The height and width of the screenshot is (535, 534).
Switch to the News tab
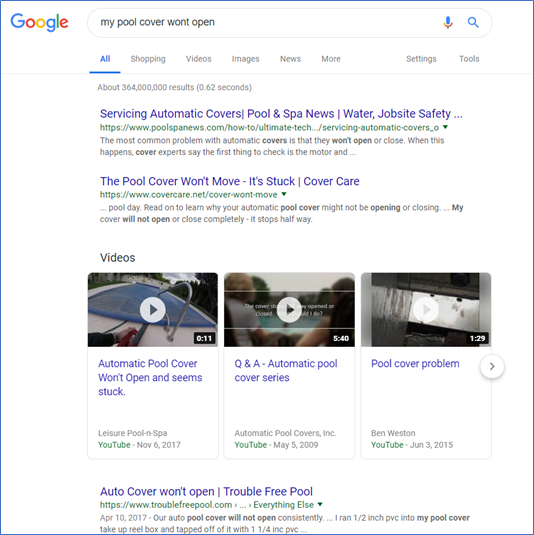pos(290,59)
